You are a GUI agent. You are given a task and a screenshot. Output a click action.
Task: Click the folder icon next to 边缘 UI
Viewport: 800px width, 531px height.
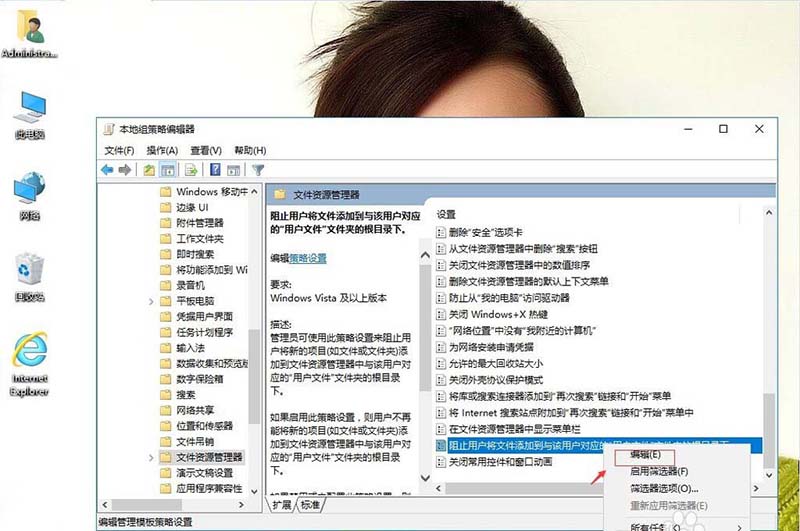(x=165, y=208)
